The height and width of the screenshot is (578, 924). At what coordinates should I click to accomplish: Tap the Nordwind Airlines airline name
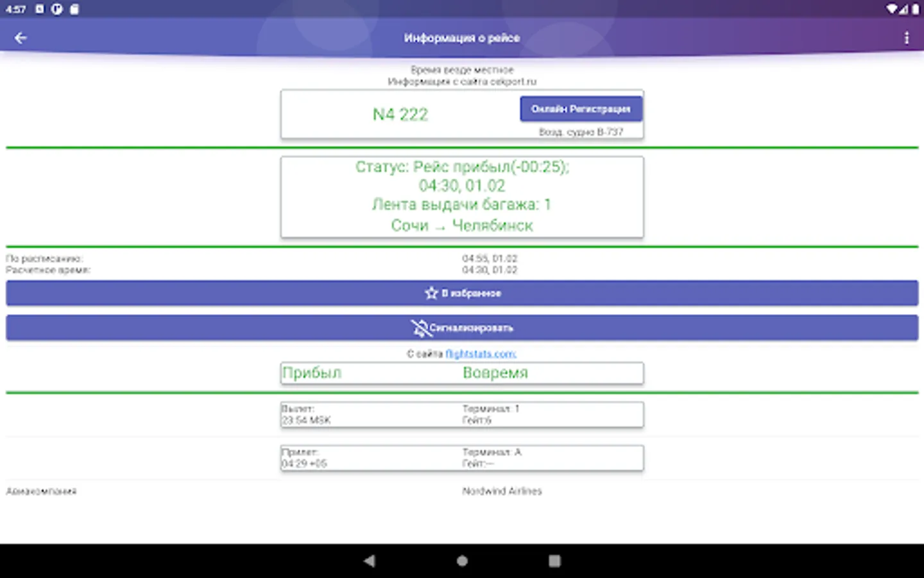click(502, 491)
